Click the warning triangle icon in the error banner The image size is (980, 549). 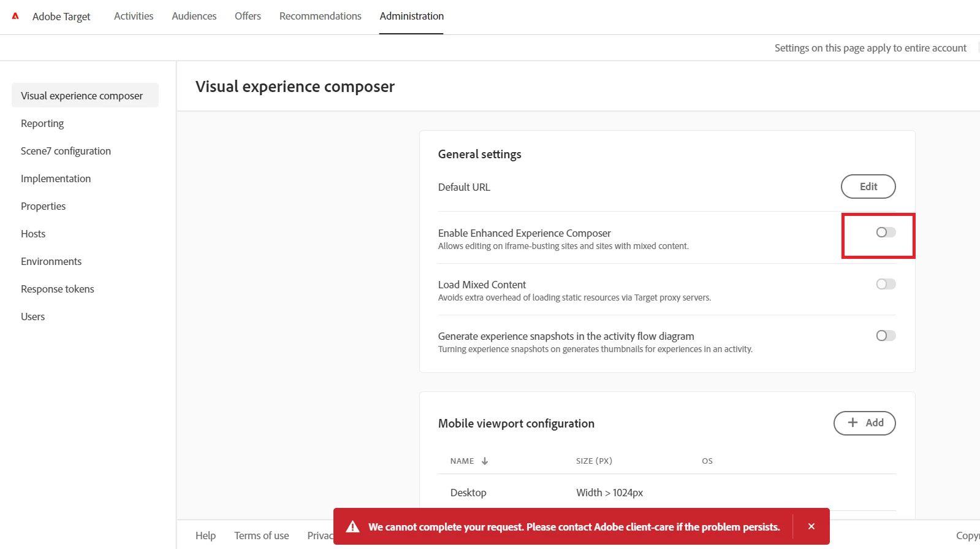pos(352,526)
